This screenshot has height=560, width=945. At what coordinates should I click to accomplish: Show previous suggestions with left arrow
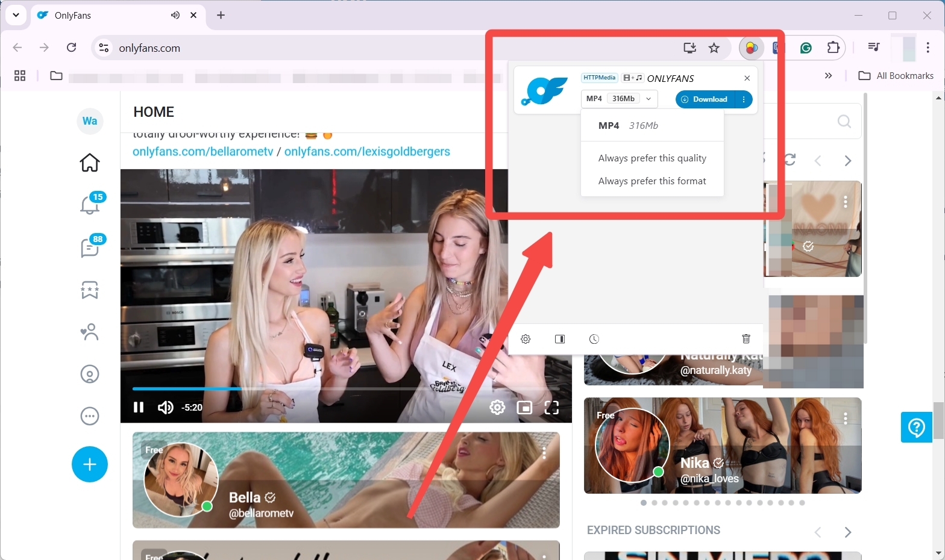point(818,161)
